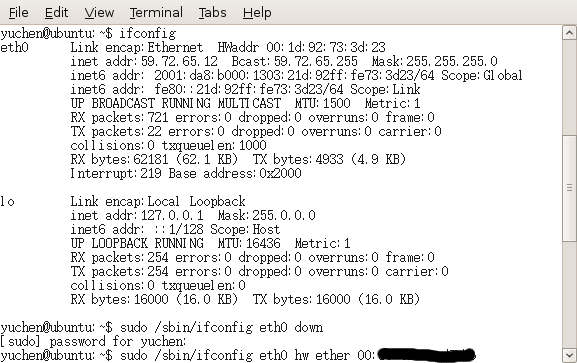Click the 'ifconfig eth0 down' command line
This screenshot has width=577, height=363.
click(x=162, y=327)
